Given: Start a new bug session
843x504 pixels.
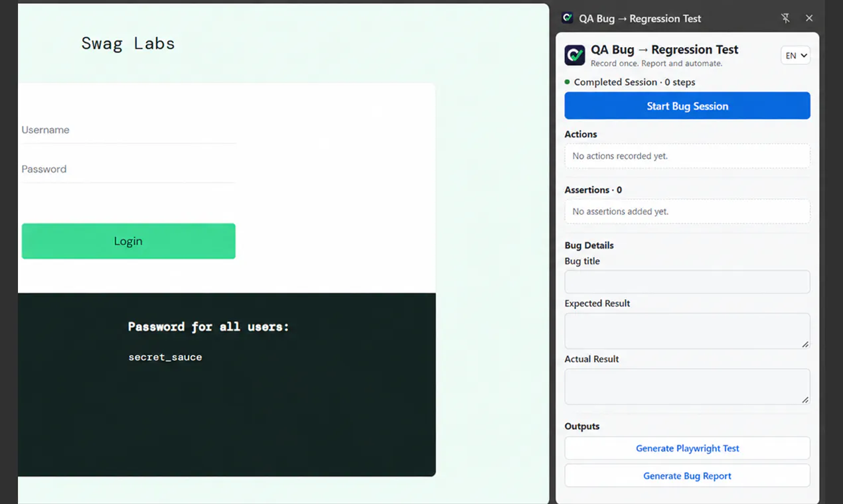Looking at the screenshot, I should coord(687,106).
